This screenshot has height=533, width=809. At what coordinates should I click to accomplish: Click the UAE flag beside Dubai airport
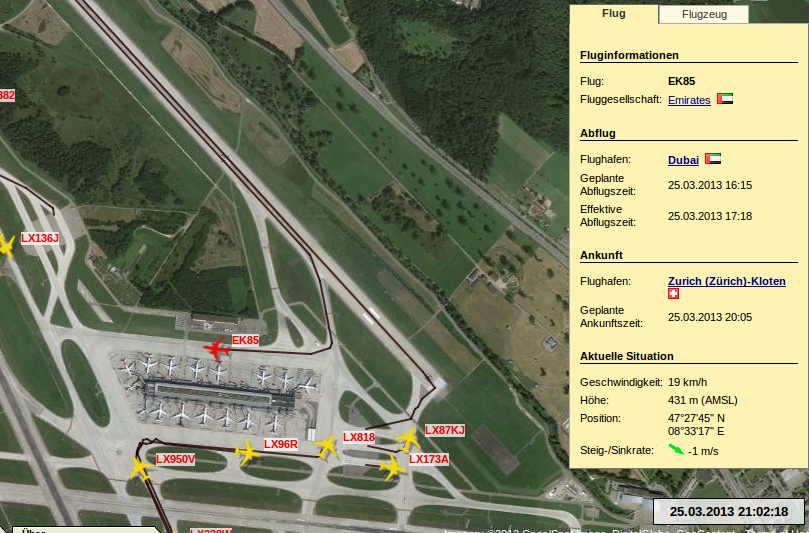(x=713, y=159)
